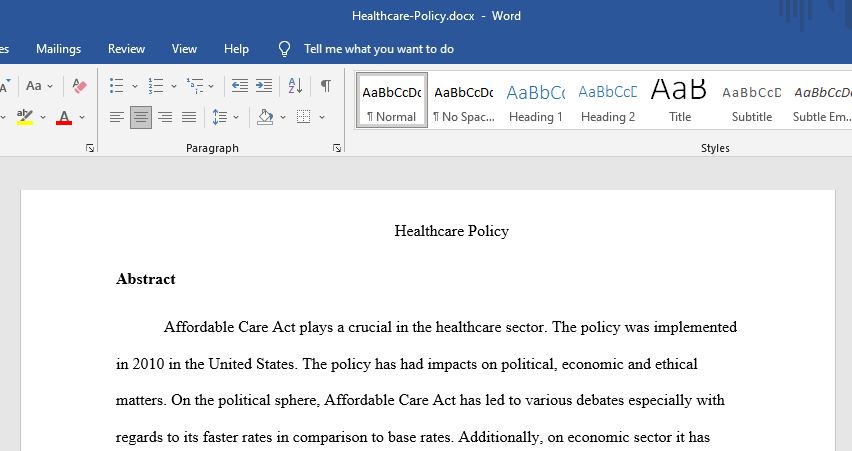Toggle center alignment
The image size is (852, 451).
coord(141,117)
